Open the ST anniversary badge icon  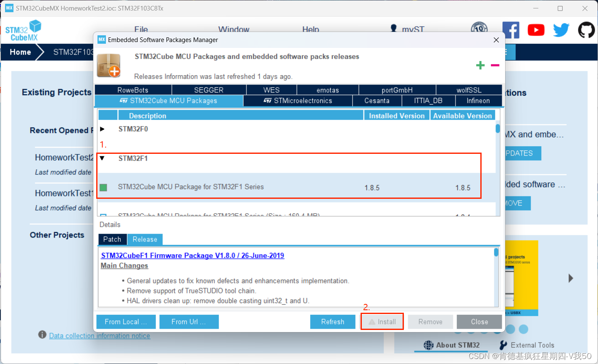point(479,28)
